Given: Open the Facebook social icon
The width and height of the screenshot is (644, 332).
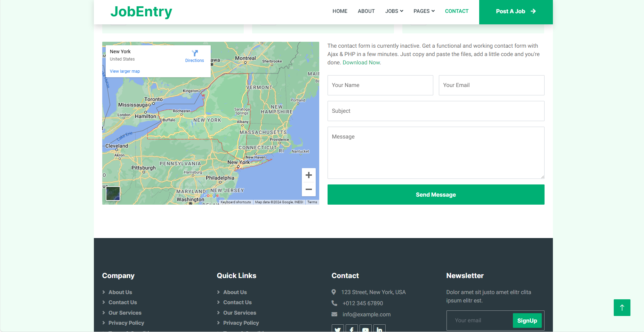Looking at the screenshot, I should (x=352, y=329).
